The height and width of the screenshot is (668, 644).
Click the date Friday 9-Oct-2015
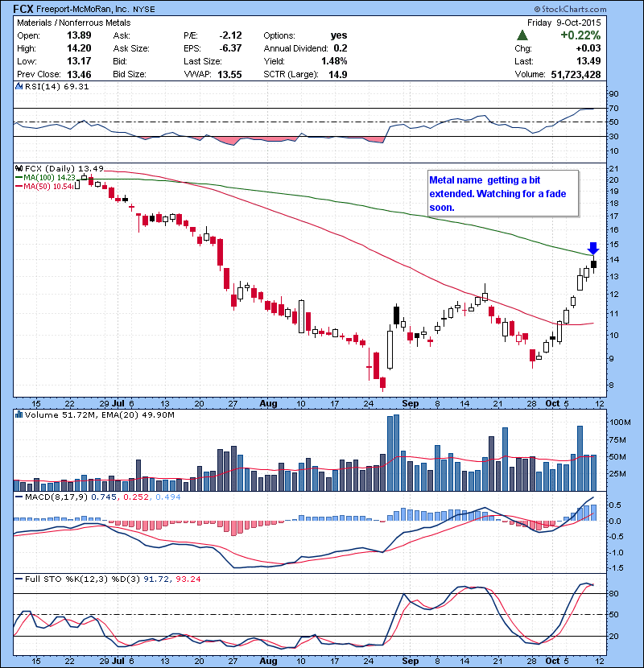(x=563, y=23)
